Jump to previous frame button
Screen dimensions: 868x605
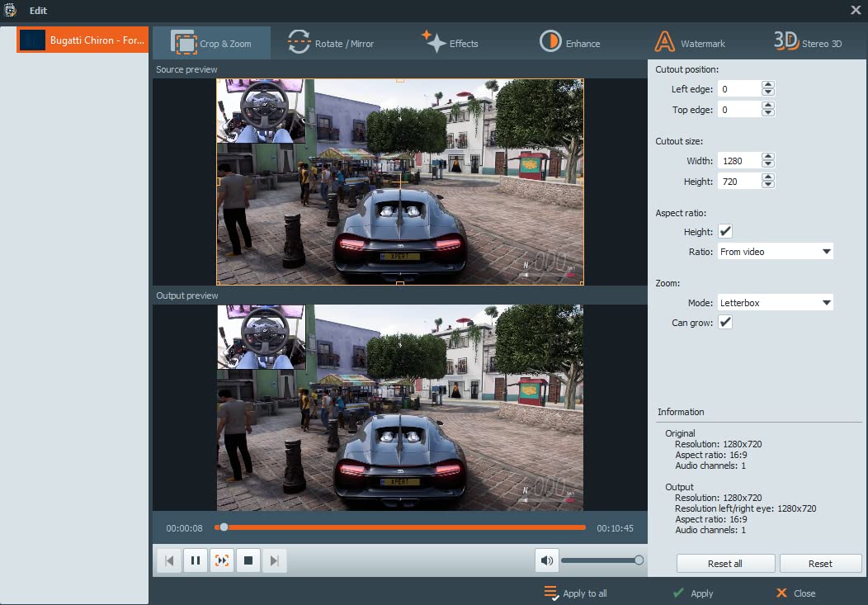tap(169, 560)
